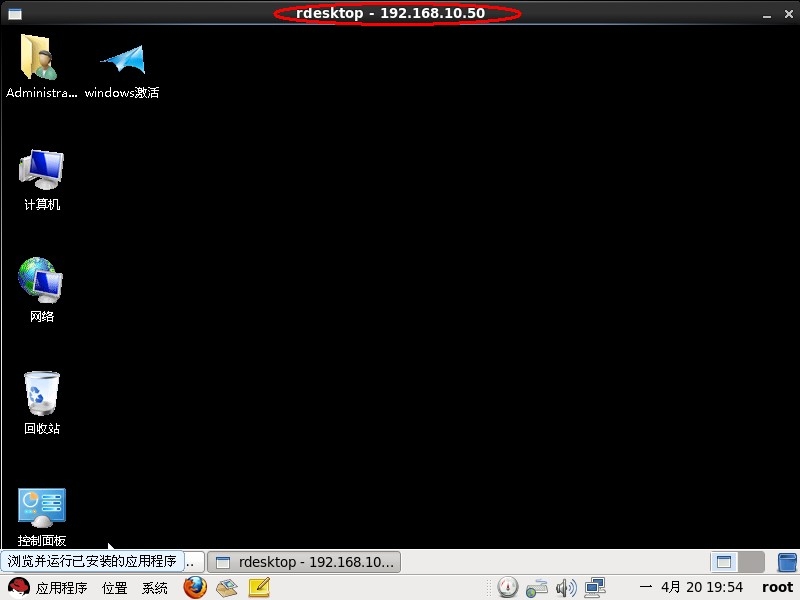Minimize the rdesktop window
Screen dimensions: 800x600
766,15
